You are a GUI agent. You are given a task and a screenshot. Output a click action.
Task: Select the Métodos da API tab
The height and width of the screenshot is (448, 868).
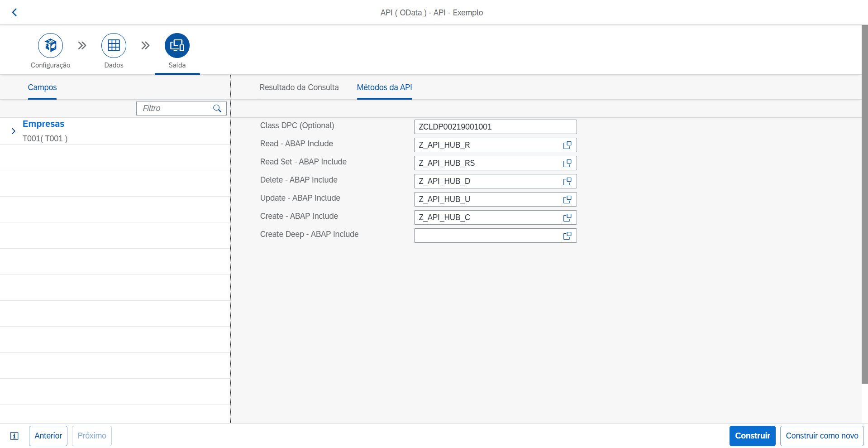[x=384, y=87]
